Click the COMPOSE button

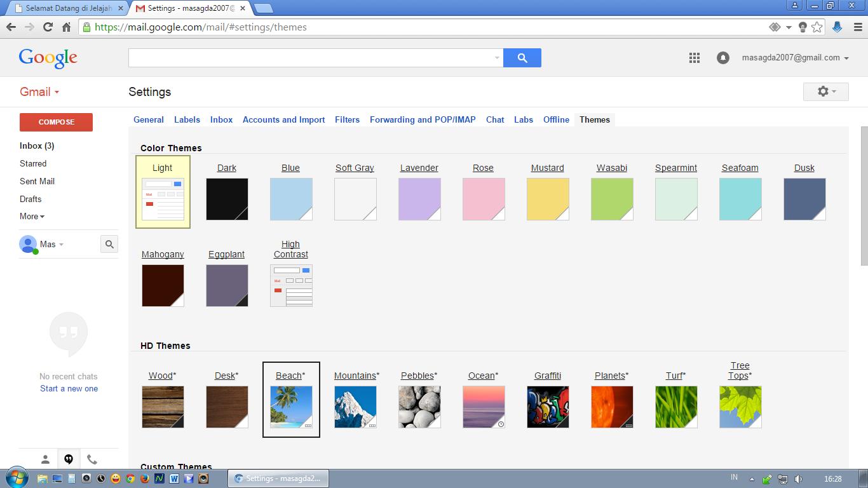point(56,122)
